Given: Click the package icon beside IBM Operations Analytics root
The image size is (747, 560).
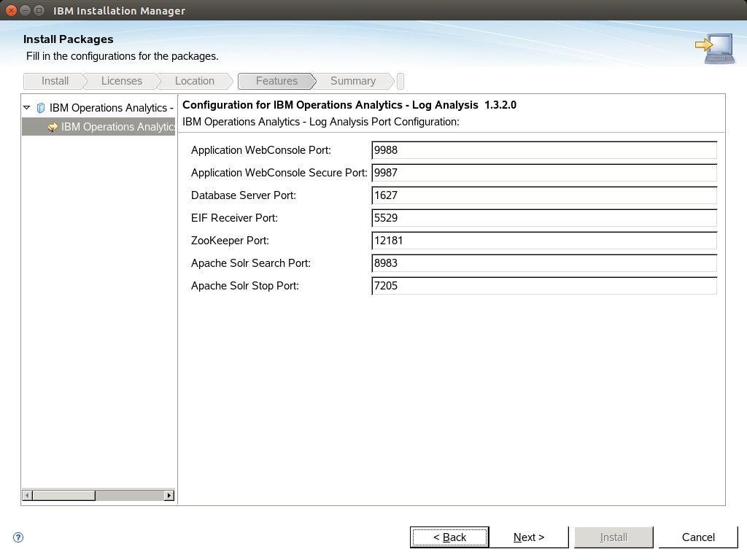Looking at the screenshot, I should [x=41, y=108].
